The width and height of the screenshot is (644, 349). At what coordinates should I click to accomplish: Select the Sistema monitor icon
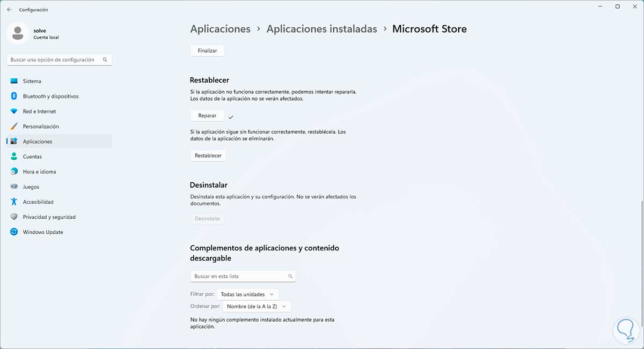pyautogui.click(x=14, y=81)
